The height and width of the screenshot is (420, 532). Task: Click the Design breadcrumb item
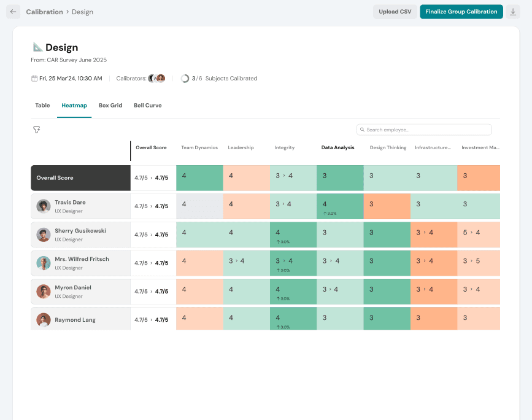(82, 12)
